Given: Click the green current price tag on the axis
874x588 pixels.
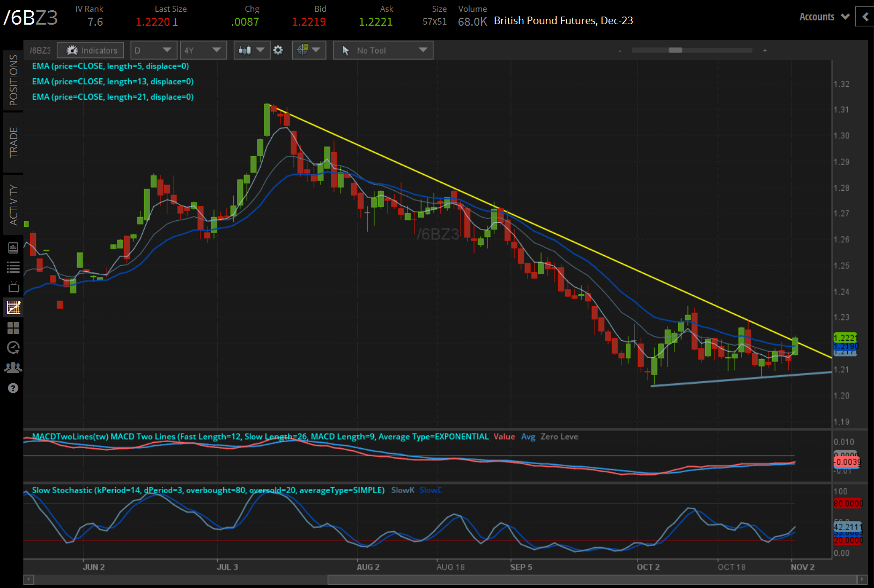Looking at the screenshot, I should [x=846, y=338].
